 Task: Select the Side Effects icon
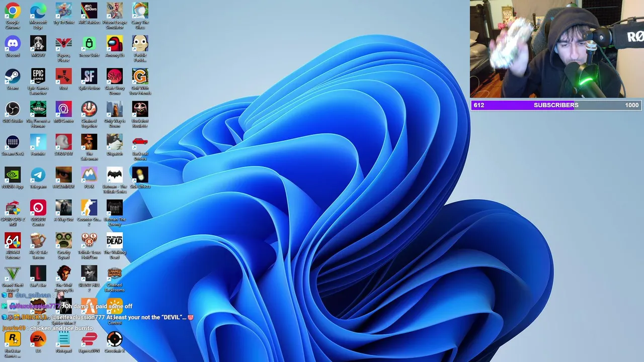[140, 178]
